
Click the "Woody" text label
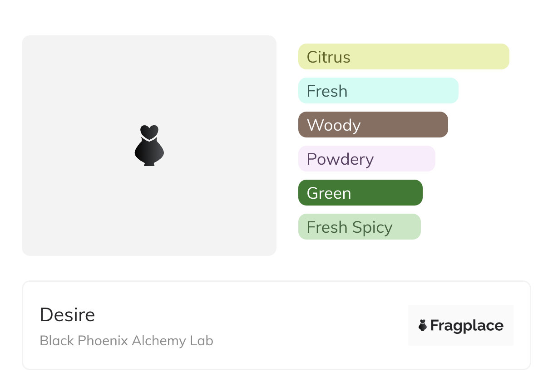tap(334, 125)
